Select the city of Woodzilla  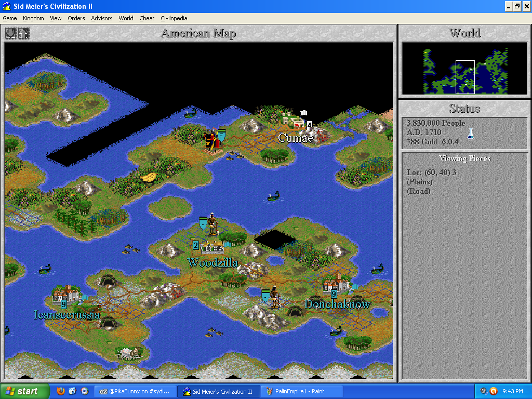213,248
